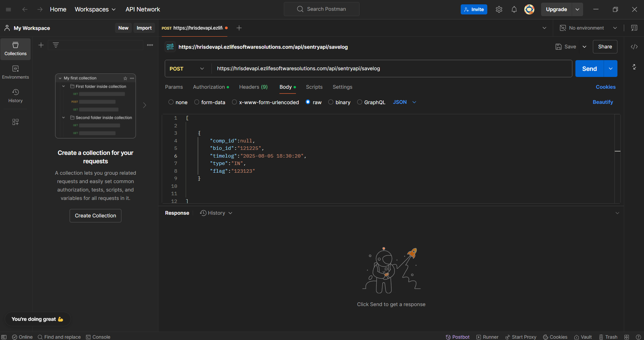Open the settings gear icon

499,9
